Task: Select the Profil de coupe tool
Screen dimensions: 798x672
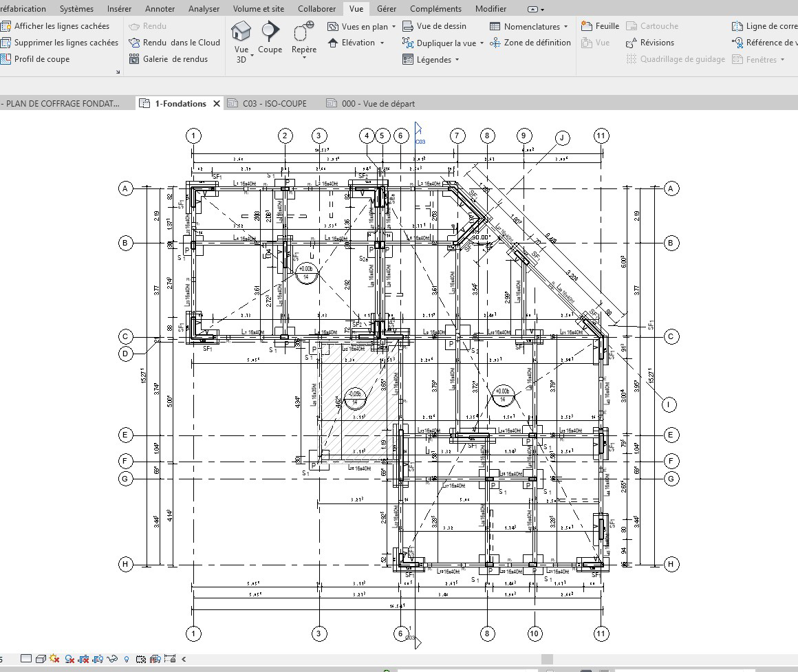Action: click(x=35, y=59)
